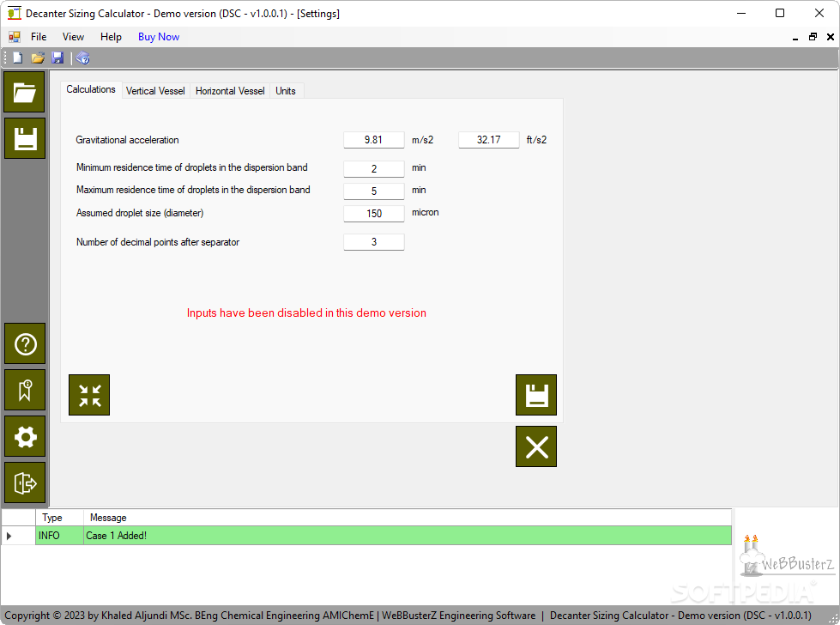
Task: Click the app icon in the menu bar
Action: click(x=15, y=36)
